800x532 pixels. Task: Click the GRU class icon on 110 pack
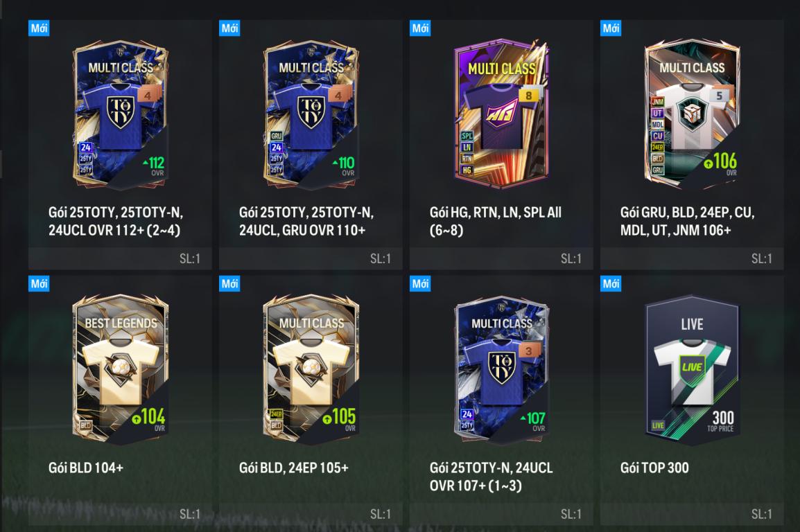click(276, 136)
